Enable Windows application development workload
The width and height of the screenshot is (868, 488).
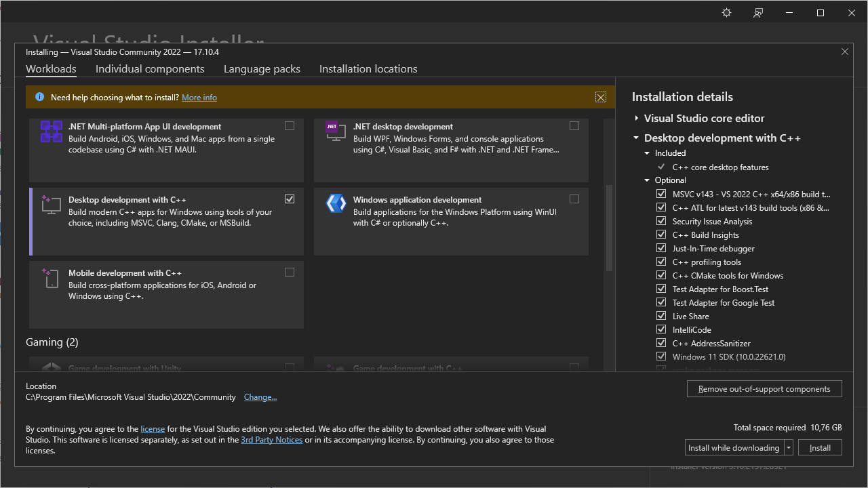pos(574,199)
